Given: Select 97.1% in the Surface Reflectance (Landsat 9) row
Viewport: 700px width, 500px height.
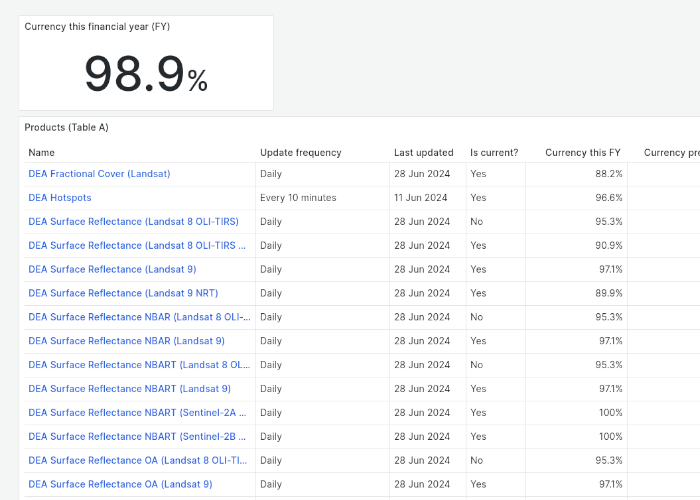Looking at the screenshot, I should tap(611, 269).
